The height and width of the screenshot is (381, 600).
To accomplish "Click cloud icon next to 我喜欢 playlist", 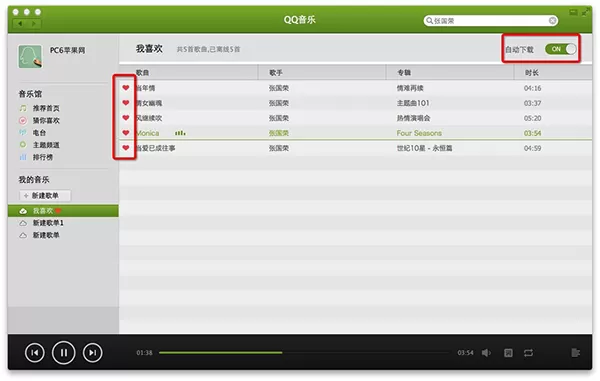I will [x=23, y=211].
